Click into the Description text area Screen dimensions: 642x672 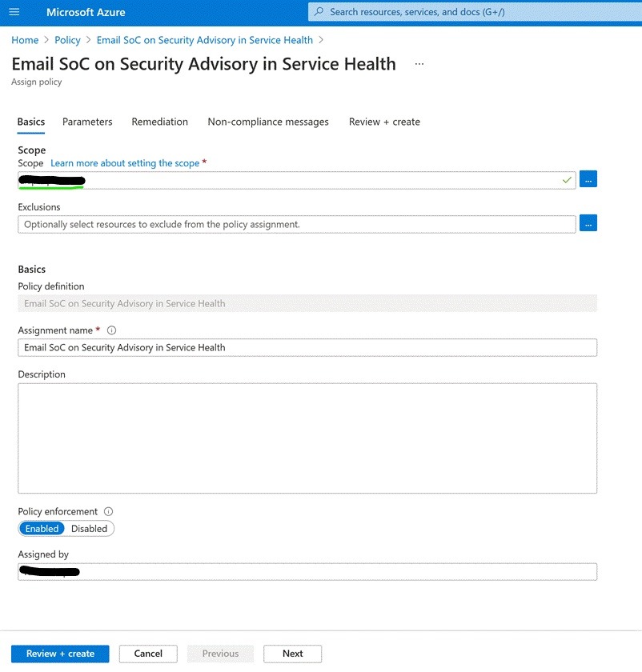(307, 438)
